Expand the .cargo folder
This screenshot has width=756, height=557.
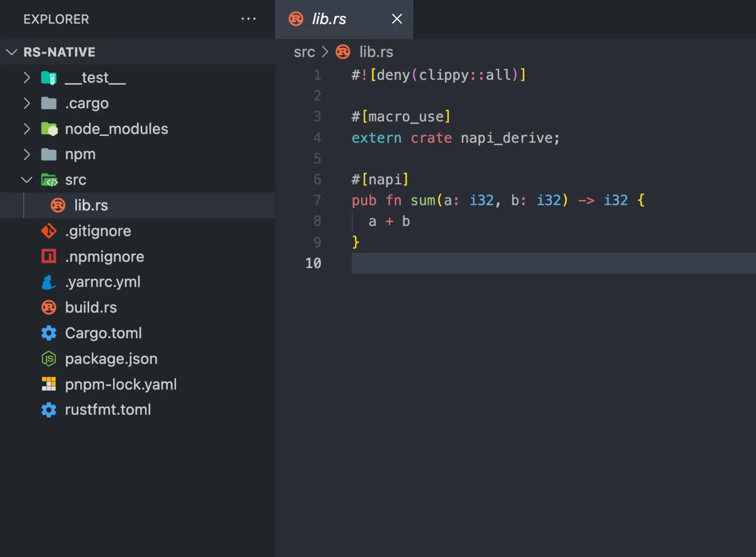[x=27, y=103]
